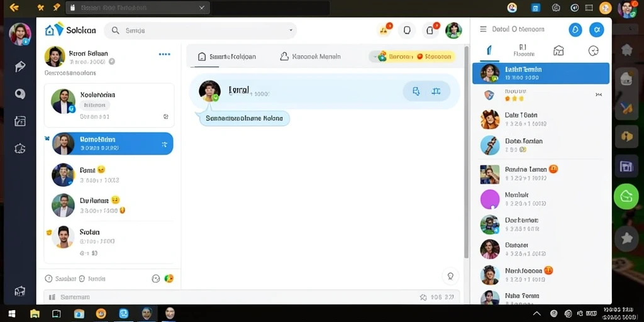Click the message input field at the bottom
This screenshot has height=322, width=644.
click(252, 297)
